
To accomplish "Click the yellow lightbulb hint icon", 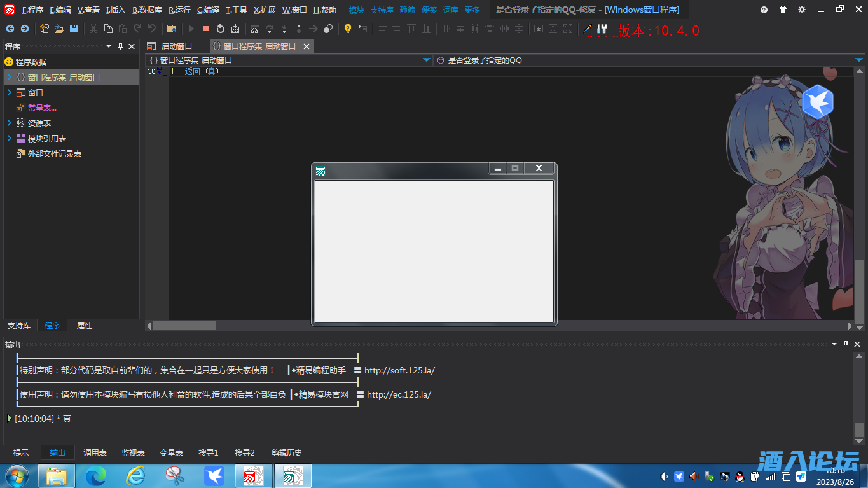I will [x=347, y=29].
